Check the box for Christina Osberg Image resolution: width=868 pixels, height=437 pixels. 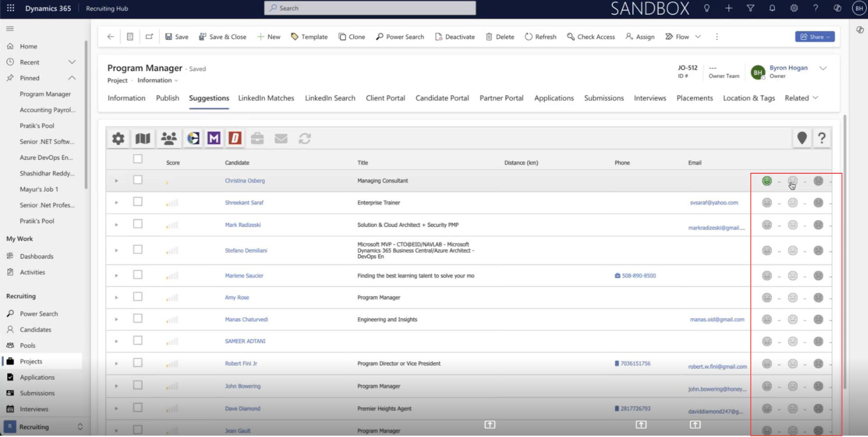tap(138, 180)
